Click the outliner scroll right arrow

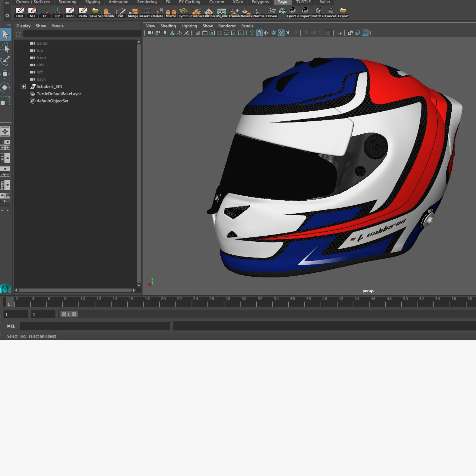point(134,290)
